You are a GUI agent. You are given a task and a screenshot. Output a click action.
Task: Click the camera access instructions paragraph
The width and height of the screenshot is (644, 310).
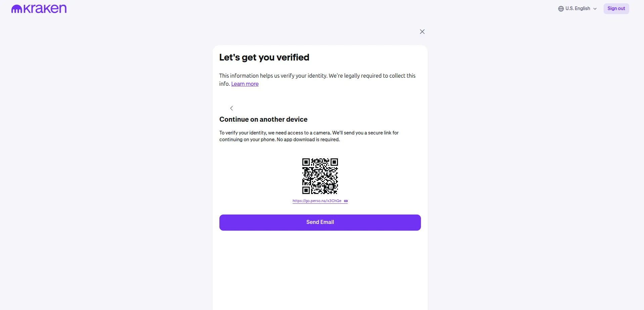pyautogui.click(x=309, y=133)
